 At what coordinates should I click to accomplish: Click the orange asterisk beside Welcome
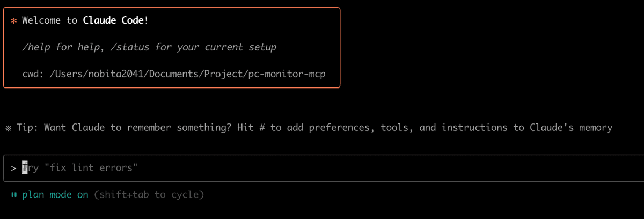13,21
